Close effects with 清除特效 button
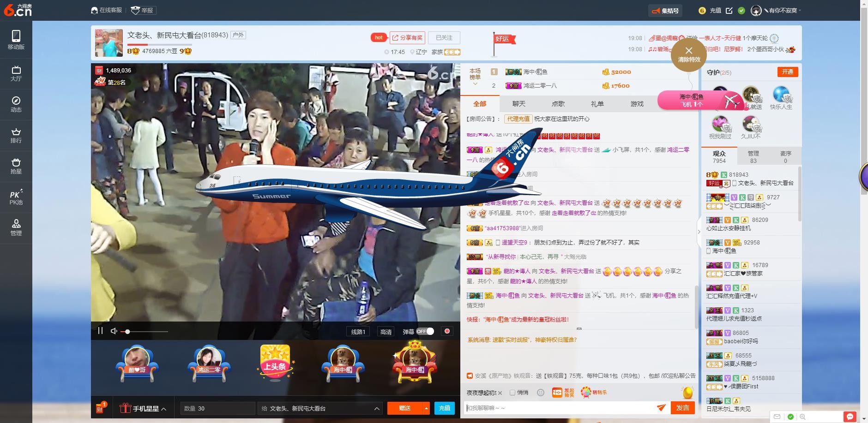The height and width of the screenshot is (423, 868). point(689,54)
